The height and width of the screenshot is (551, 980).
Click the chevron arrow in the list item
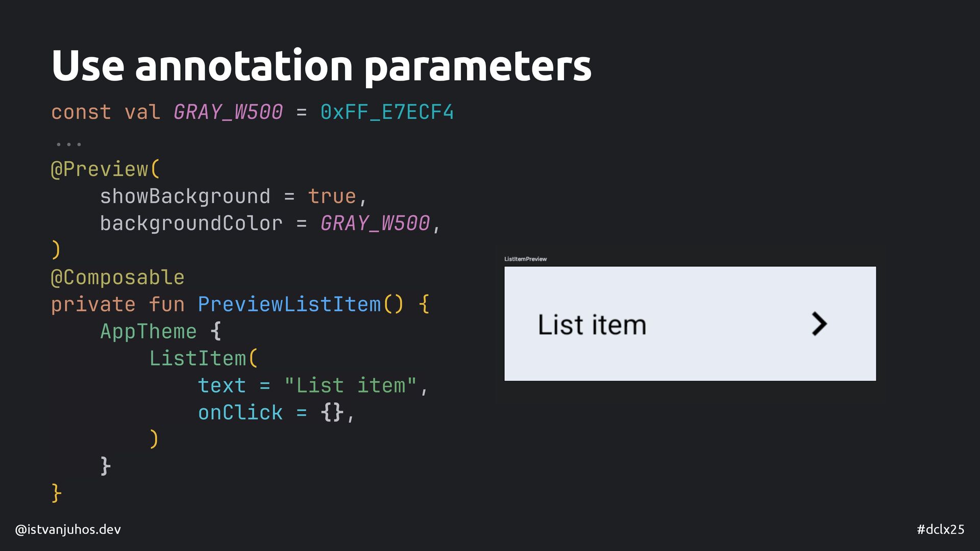pos(819,324)
